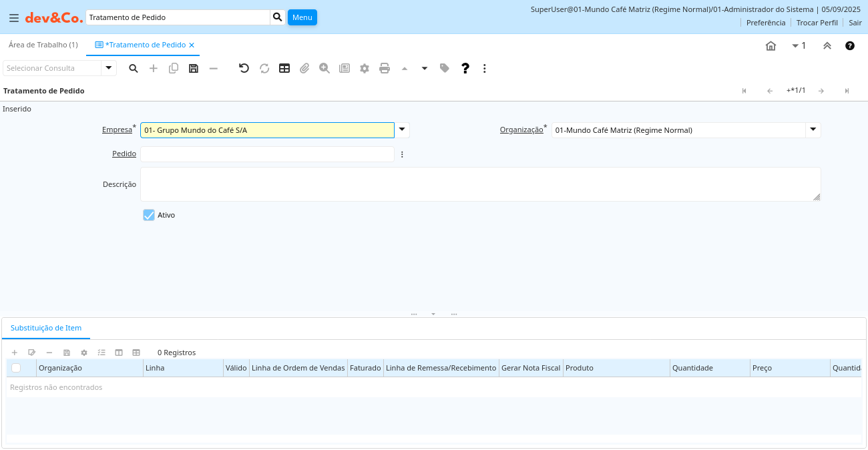Open the Selecionar Consulta combo box arrow

coord(109,68)
